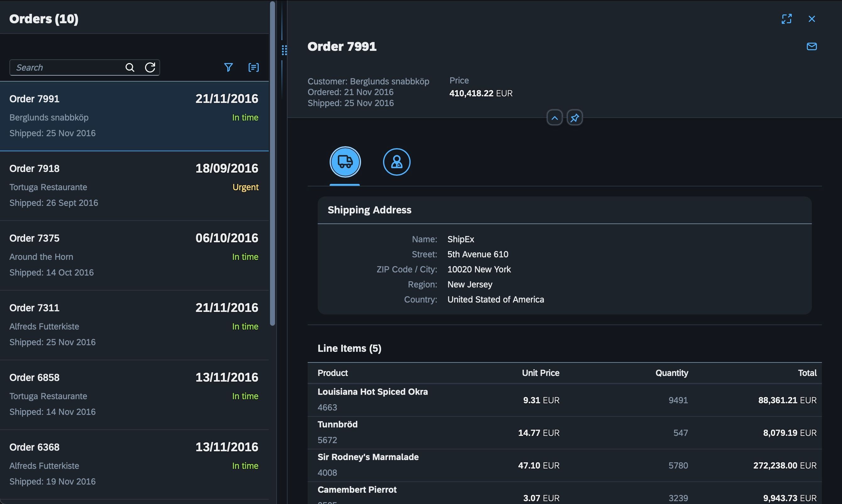The width and height of the screenshot is (842, 504).
Task: Open Order 6858 in the list
Action: tap(134, 395)
